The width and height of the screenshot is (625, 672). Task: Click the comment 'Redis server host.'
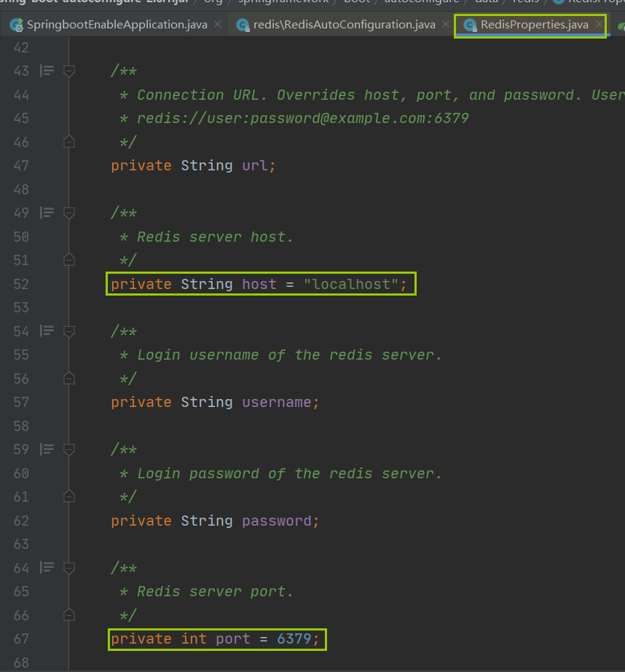(215, 237)
